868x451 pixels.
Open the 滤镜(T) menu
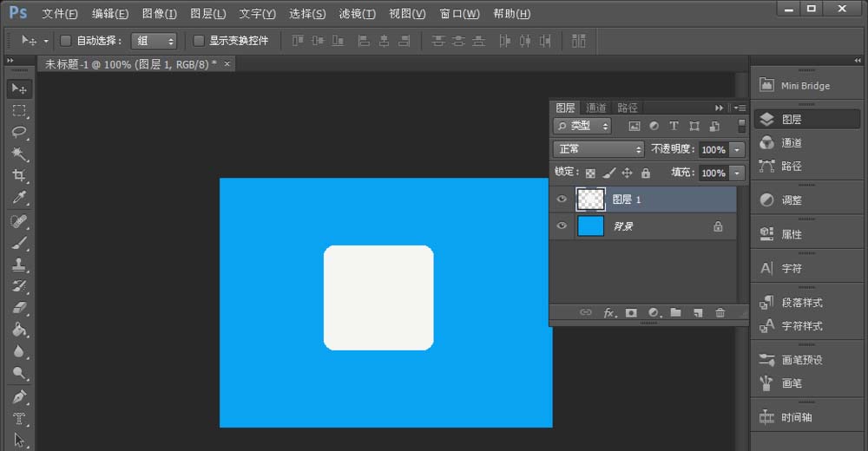click(358, 14)
